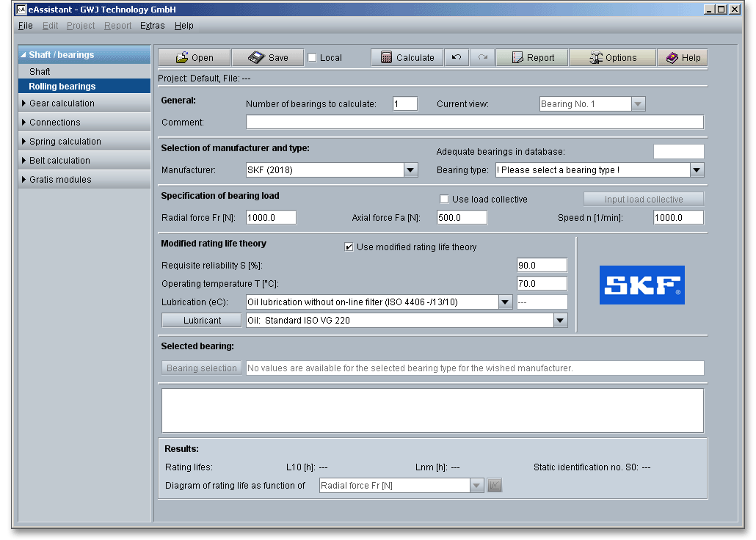The width and height of the screenshot is (756, 540).
Task: Open the Manufacturer dropdown
Action: [x=410, y=170]
